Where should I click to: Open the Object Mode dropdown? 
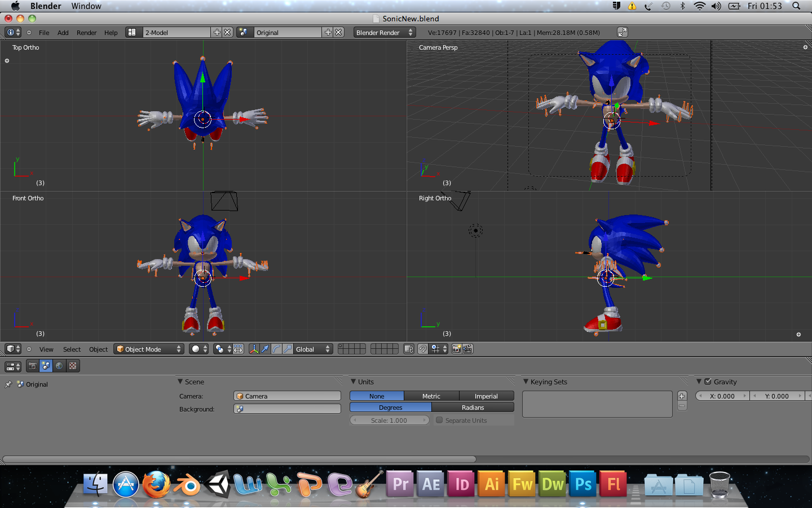pyautogui.click(x=148, y=349)
